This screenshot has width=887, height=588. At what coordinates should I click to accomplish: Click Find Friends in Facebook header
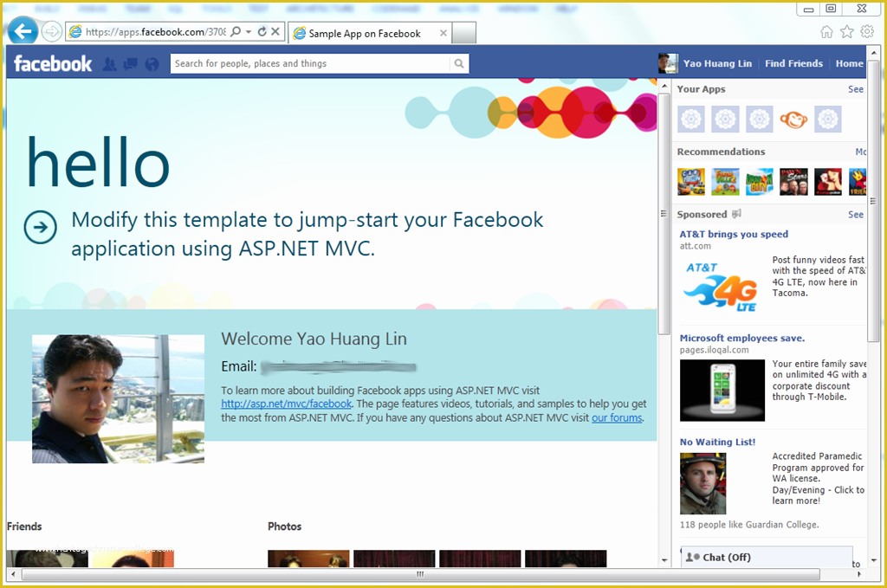click(x=793, y=63)
